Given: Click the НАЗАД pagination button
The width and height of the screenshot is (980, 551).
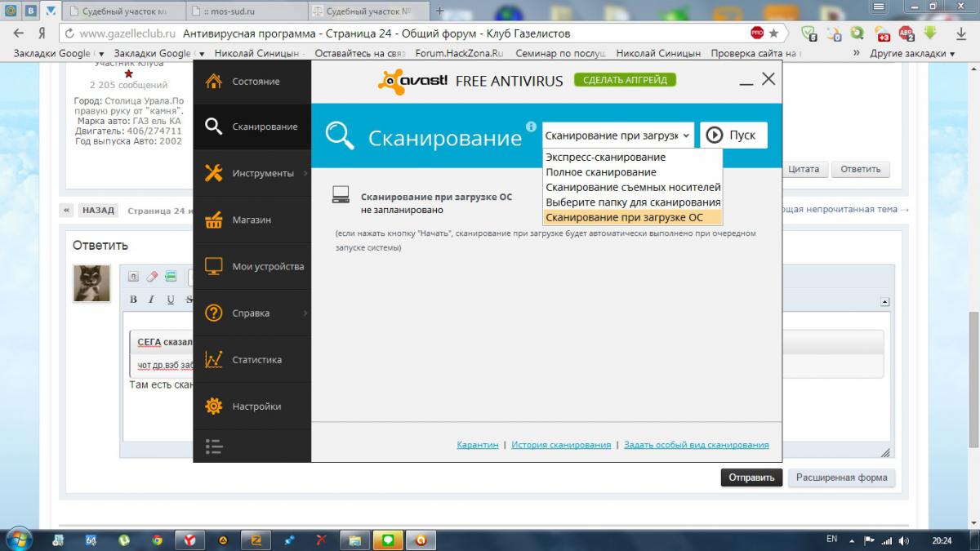Looking at the screenshot, I should point(98,210).
